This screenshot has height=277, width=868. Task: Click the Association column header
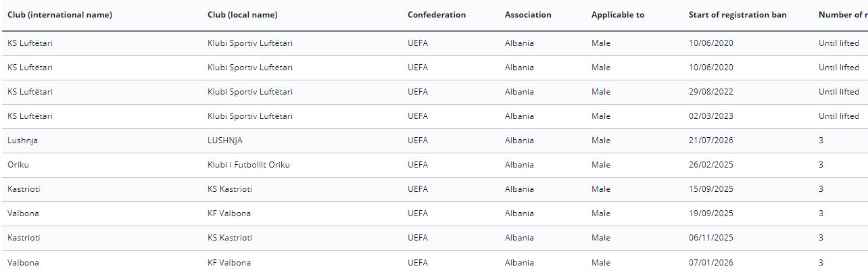click(528, 15)
